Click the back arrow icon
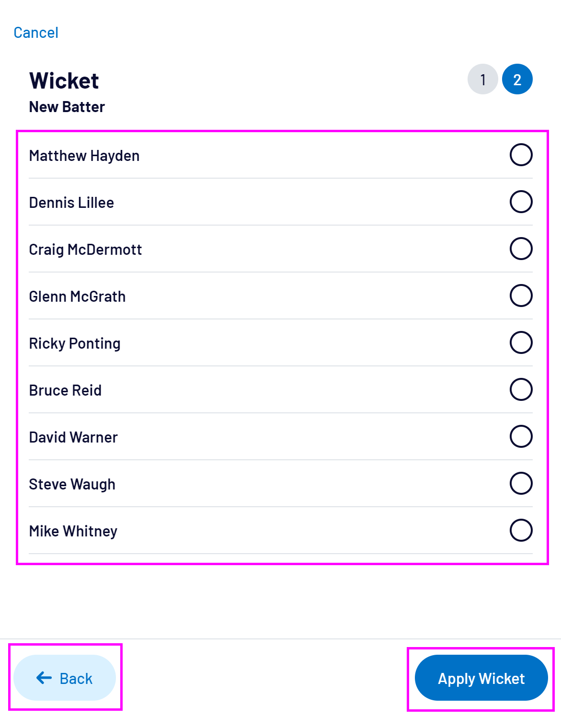Viewport: 561px width, 728px height. click(44, 678)
